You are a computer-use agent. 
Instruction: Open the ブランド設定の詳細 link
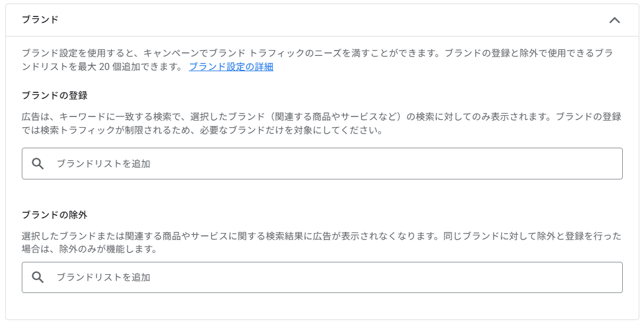[231, 66]
